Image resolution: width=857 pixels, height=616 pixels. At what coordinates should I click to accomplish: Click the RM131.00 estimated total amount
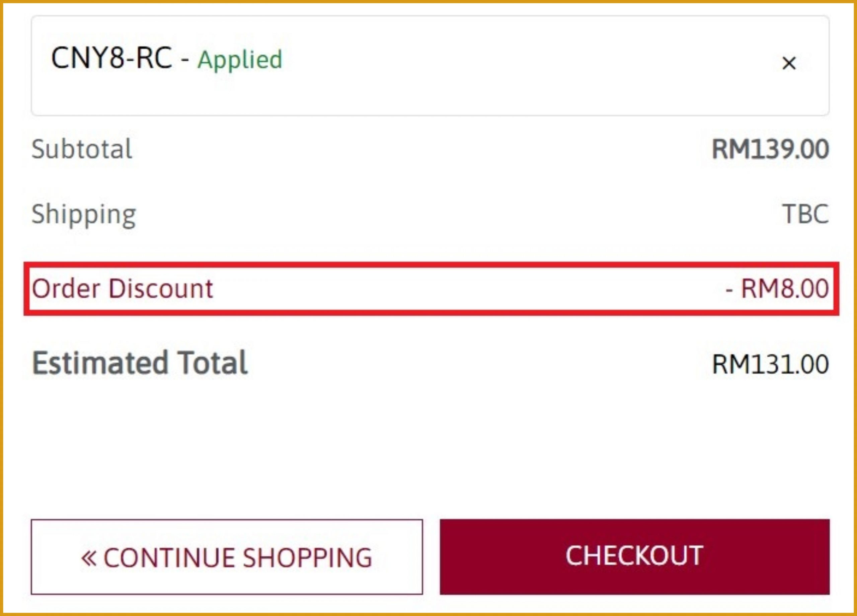click(x=770, y=364)
